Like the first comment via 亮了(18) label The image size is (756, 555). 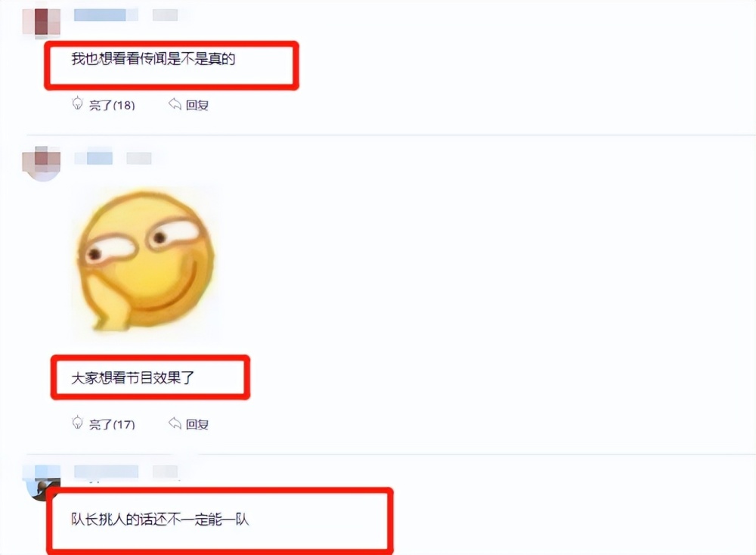112,104
